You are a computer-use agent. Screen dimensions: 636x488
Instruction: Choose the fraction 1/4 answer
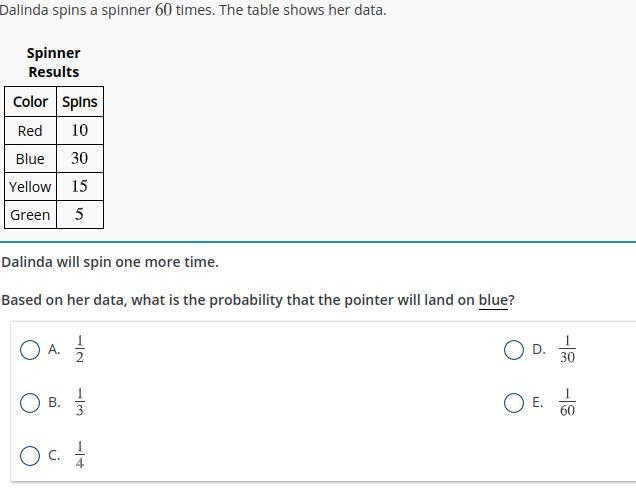pos(80,455)
